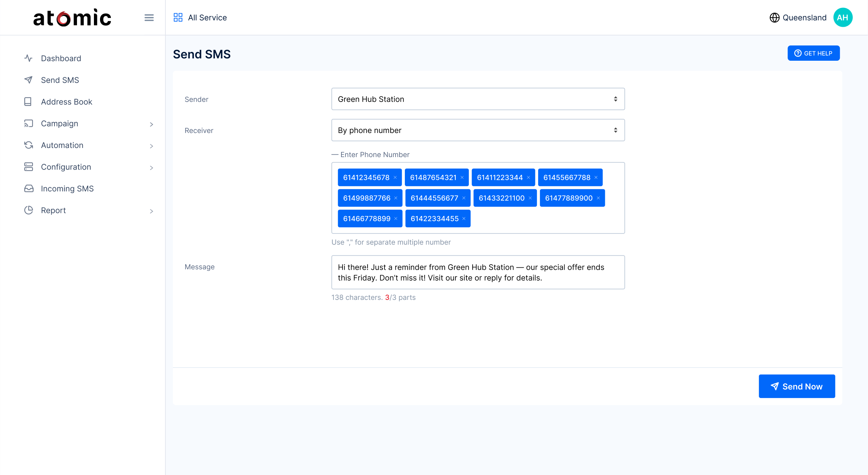Delete the 61422334455 recipient tag
Image resolution: width=868 pixels, height=475 pixels.
(464, 219)
